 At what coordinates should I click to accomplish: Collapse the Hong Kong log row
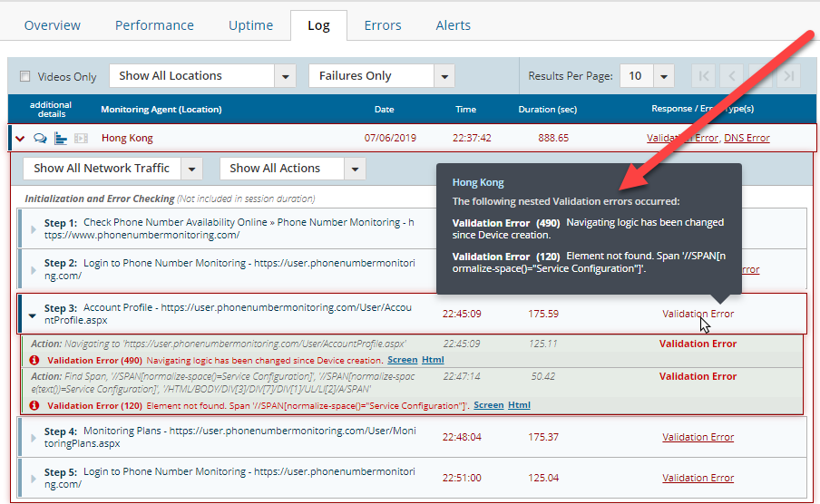click(20, 139)
